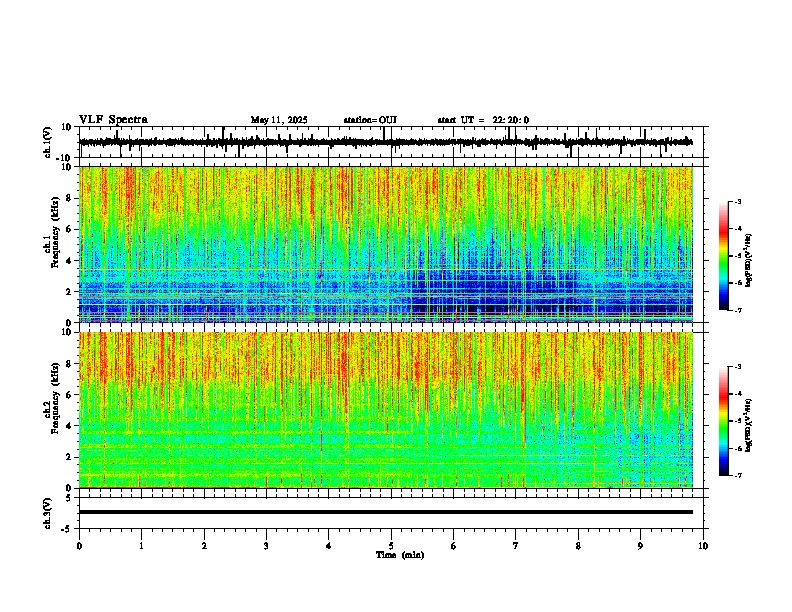Click the "-10" tick on ch.1(V) axis
Screen dimensions: 792x612
click(64, 158)
